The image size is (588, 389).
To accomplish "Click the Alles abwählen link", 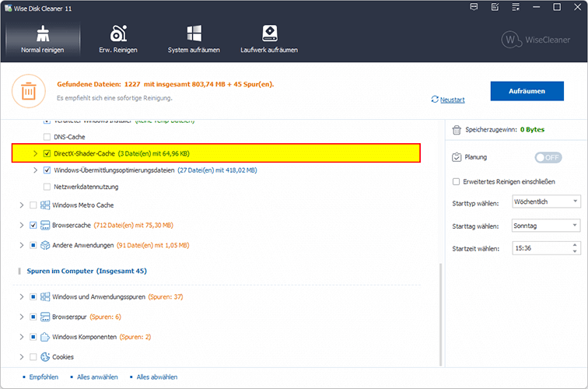I will [157, 377].
